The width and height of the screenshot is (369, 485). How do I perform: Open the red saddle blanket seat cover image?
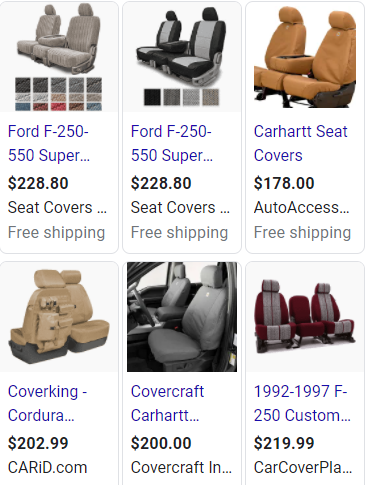point(305,317)
